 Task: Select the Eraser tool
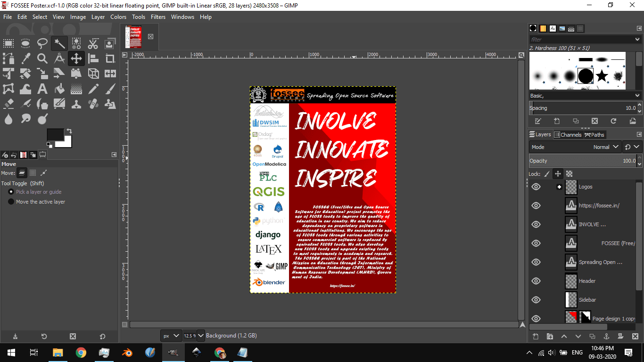click(8, 103)
